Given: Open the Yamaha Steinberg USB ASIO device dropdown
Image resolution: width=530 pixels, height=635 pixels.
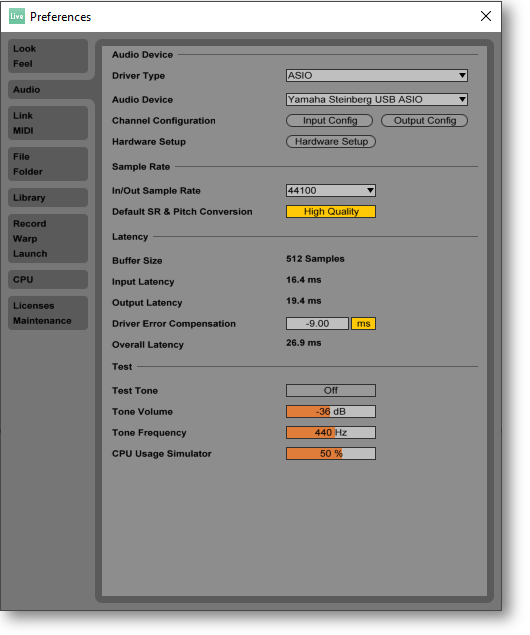Looking at the screenshot, I should click(377, 99).
